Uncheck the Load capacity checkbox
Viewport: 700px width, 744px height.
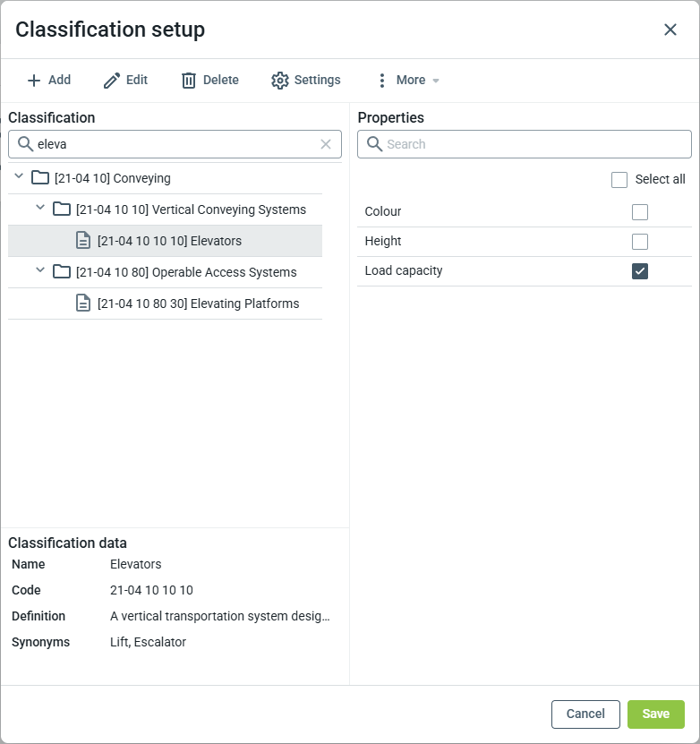pyautogui.click(x=640, y=271)
